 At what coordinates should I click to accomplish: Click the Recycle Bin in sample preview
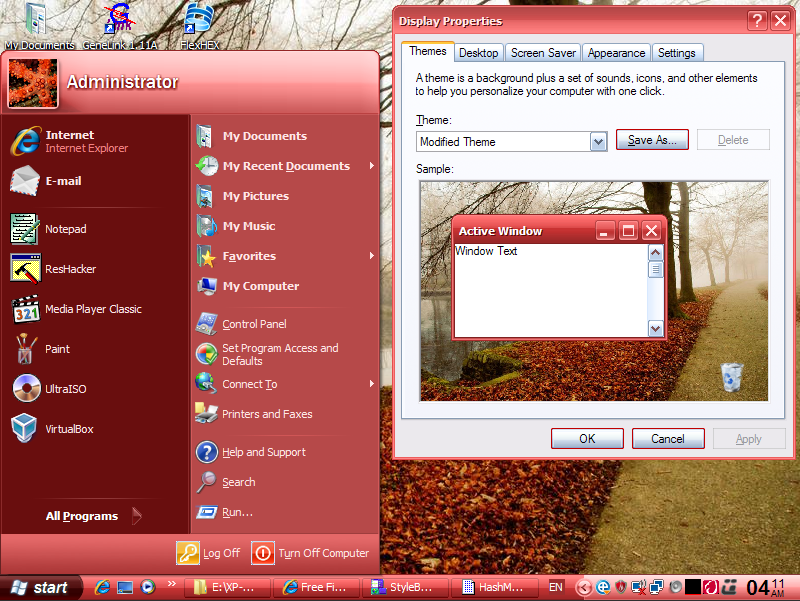[732, 377]
